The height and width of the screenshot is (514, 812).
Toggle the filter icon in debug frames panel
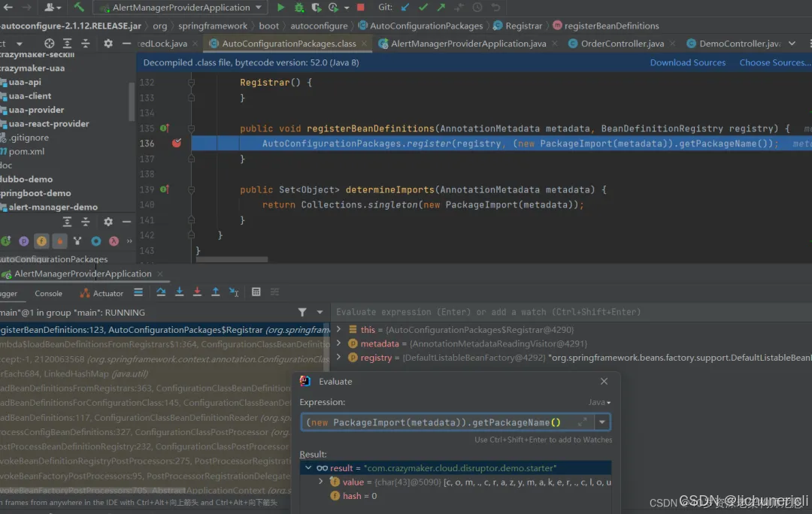301,312
